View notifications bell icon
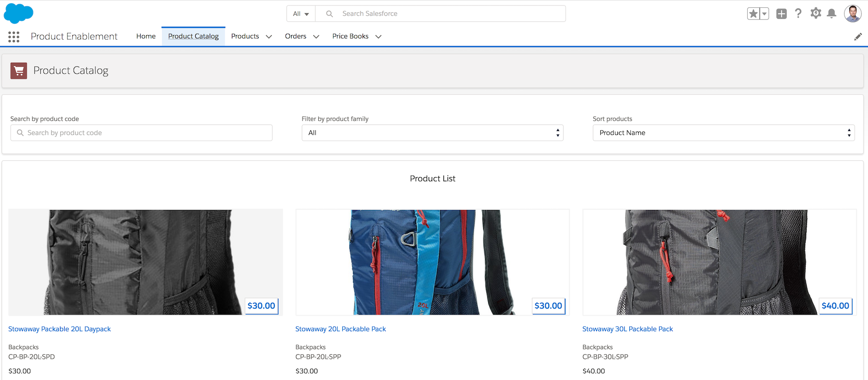 click(x=831, y=14)
